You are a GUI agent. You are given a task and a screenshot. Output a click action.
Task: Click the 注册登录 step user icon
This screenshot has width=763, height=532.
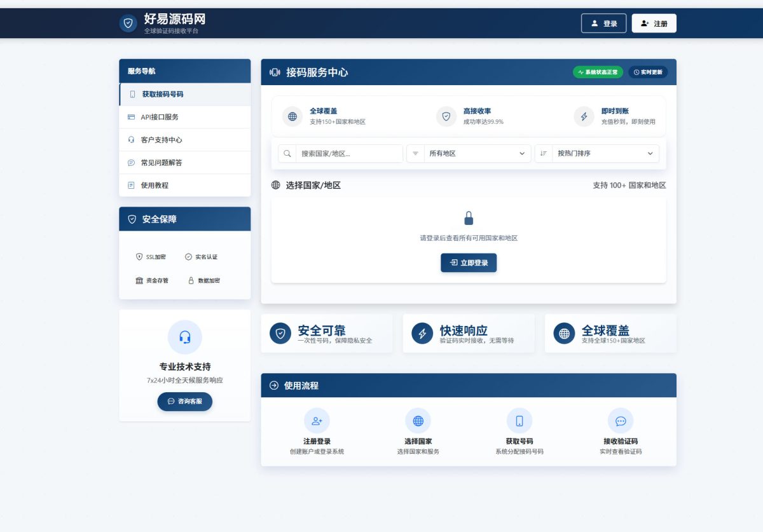[317, 421]
